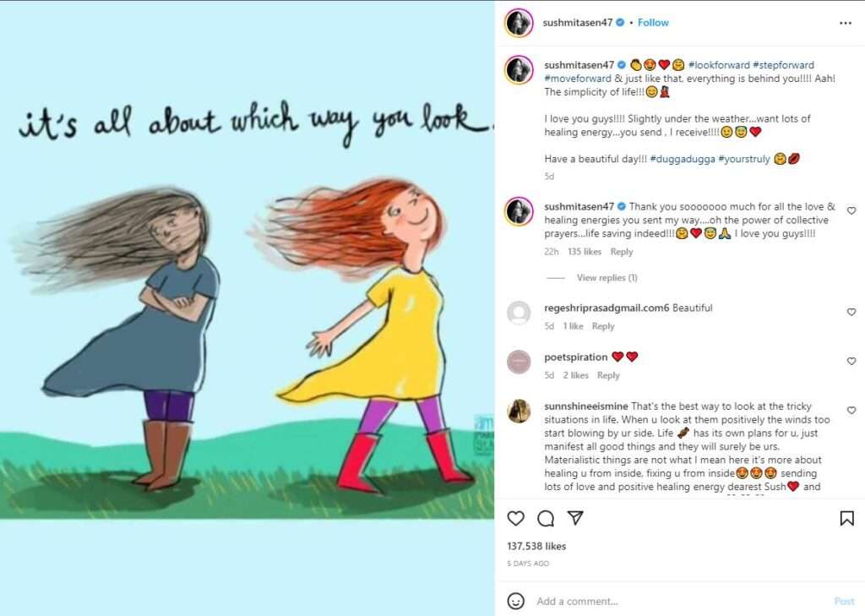Image resolution: width=865 pixels, height=616 pixels.
Task: Follow sushmitasen47
Action: point(653,23)
